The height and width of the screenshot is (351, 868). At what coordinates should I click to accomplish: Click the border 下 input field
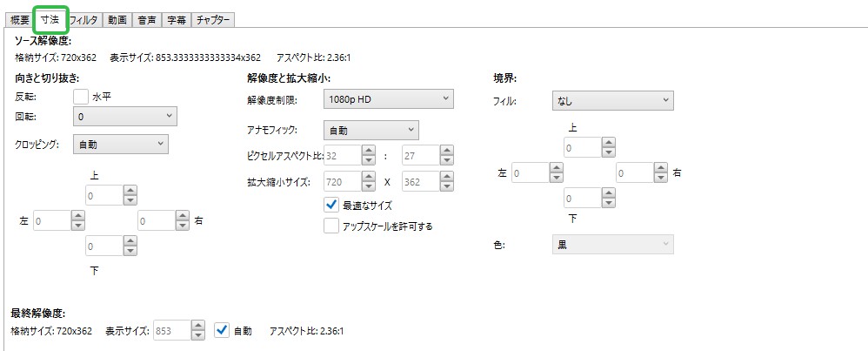[583, 198]
